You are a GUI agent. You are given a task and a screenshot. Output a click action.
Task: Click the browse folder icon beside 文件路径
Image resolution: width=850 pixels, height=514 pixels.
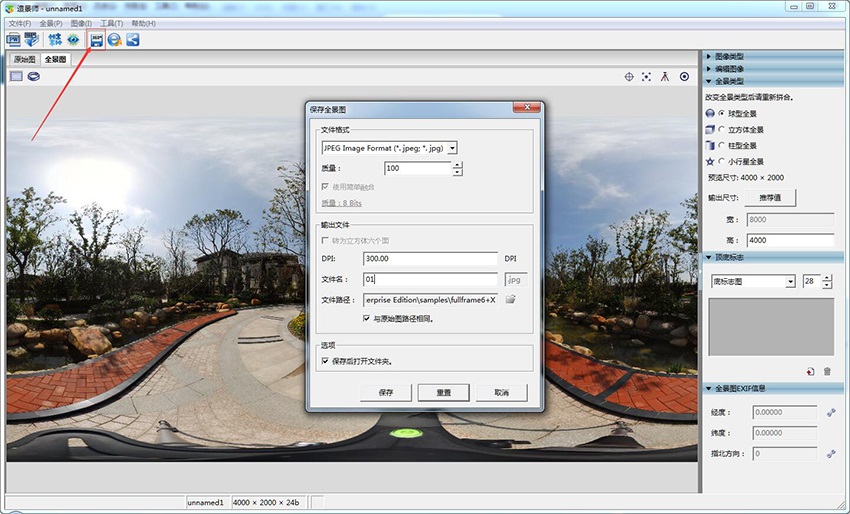(510, 299)
